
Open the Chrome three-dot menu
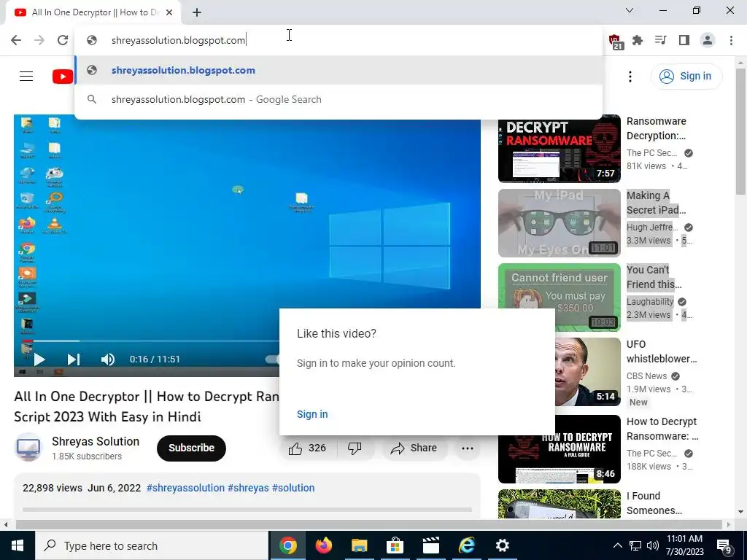pyautogui.click(x=731, y=40)
